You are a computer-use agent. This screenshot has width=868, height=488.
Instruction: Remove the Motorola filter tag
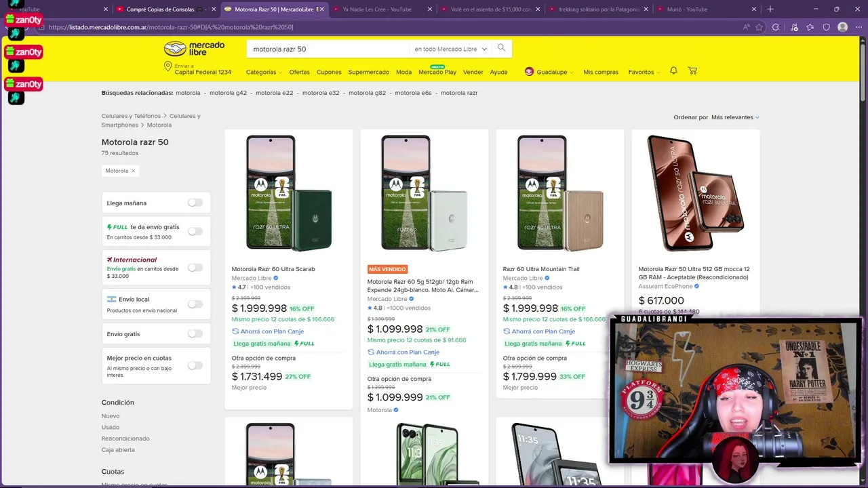click(133, 171)
